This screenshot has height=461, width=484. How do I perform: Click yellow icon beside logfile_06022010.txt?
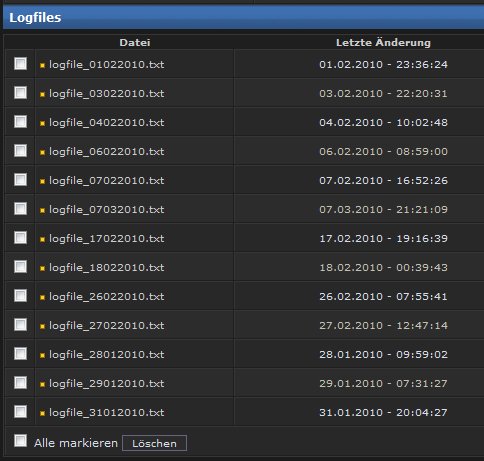[x=42, y=152]
